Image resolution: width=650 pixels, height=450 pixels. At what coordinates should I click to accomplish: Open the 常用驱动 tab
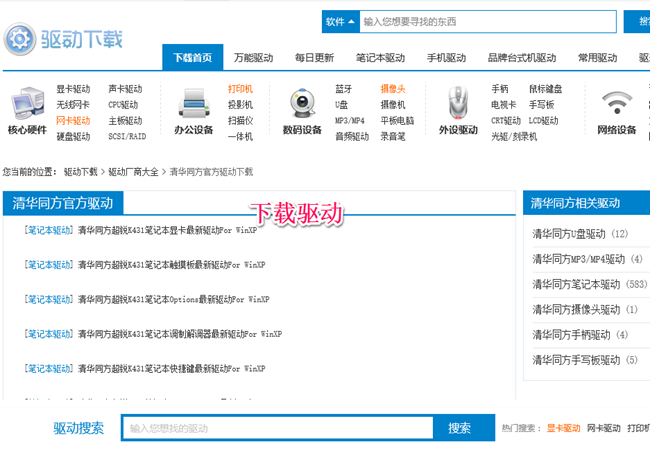[x=597, y=58]
